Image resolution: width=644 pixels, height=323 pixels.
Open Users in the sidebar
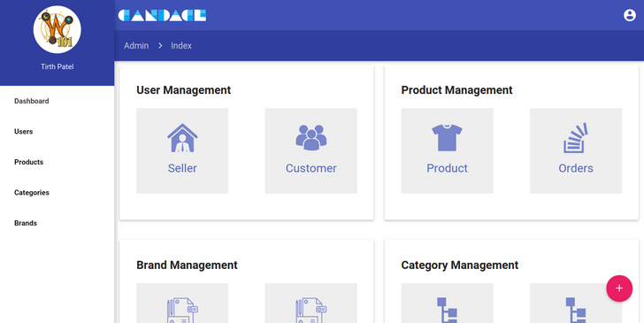[23, 132]
